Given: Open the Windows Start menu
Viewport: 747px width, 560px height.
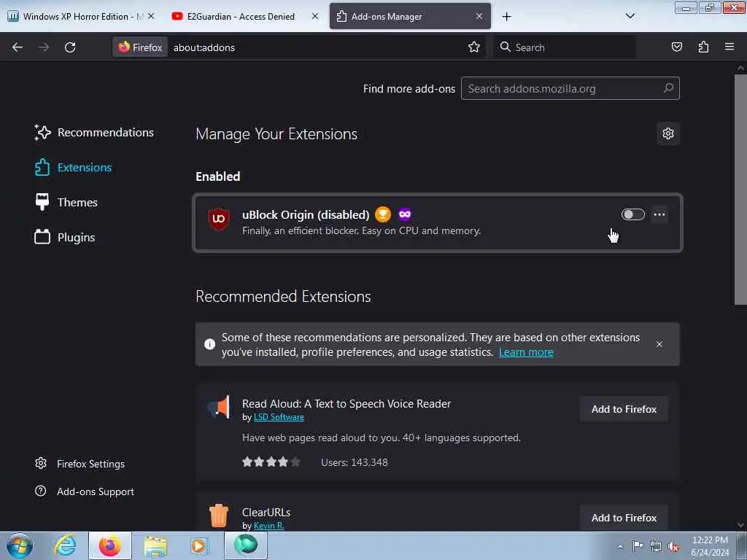Looking at the screenshot, I should point(20,545).
